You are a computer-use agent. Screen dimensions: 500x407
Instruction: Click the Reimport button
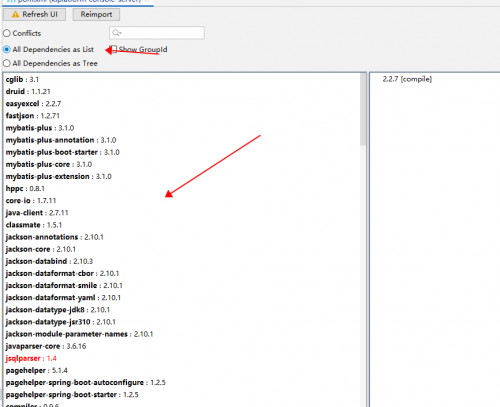tap(96, 15)
